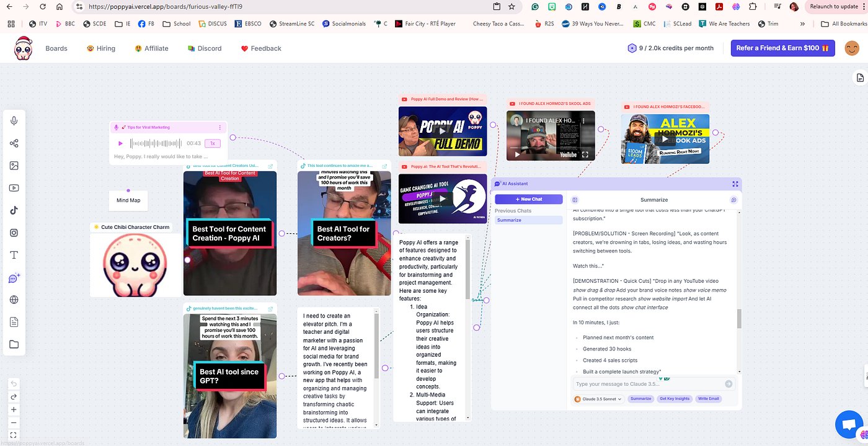868x446 pixels.
Task: Add an AI chat node from the sidebar
Action: pyautogui.click(x=14, y=278)
